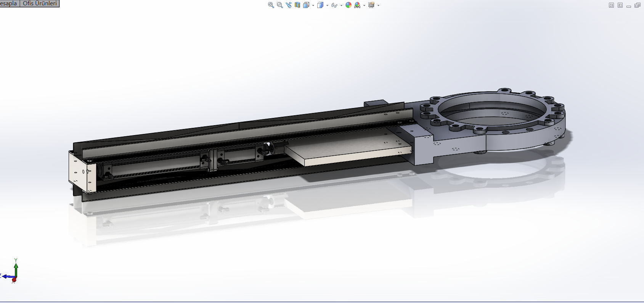The width and height of the screenshot is (644, 303).
Task: Open the View Orientation dropdown arrow
Action: point(313,5)
